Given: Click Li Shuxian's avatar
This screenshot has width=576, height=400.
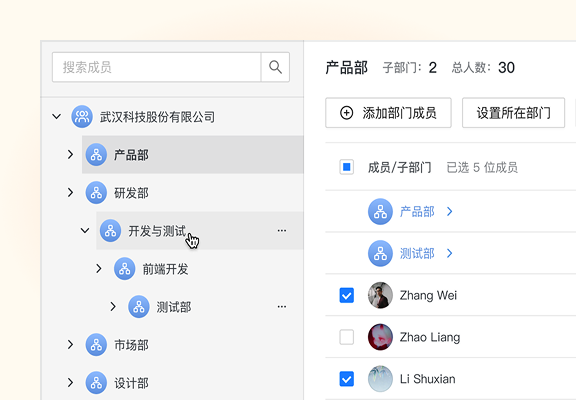Looking at the screenshot, I should coord(380,379).
